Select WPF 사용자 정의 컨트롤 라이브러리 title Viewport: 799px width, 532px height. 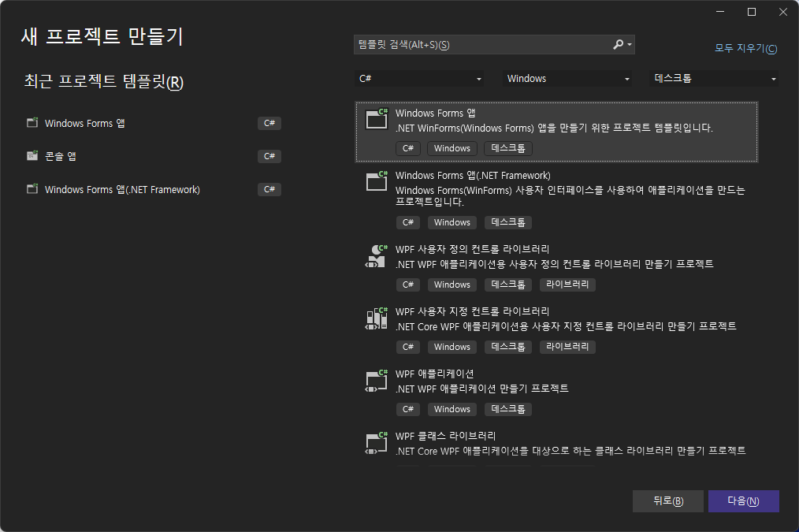tap(472, 249)
